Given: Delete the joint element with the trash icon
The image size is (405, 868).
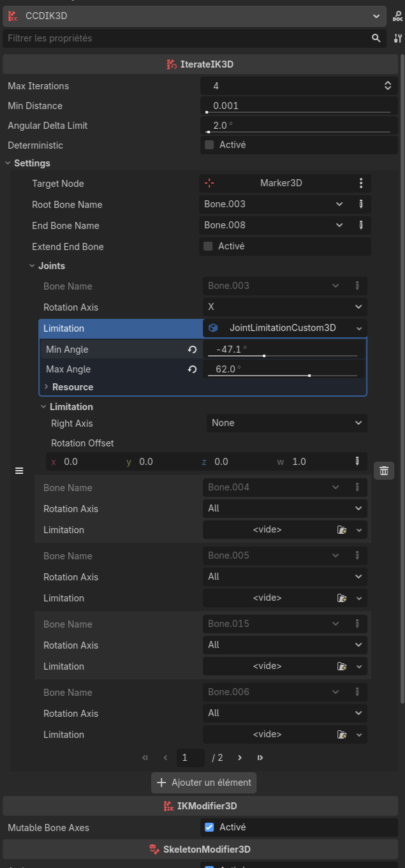Looking at the screenshot, I should (x=384, y=471).
